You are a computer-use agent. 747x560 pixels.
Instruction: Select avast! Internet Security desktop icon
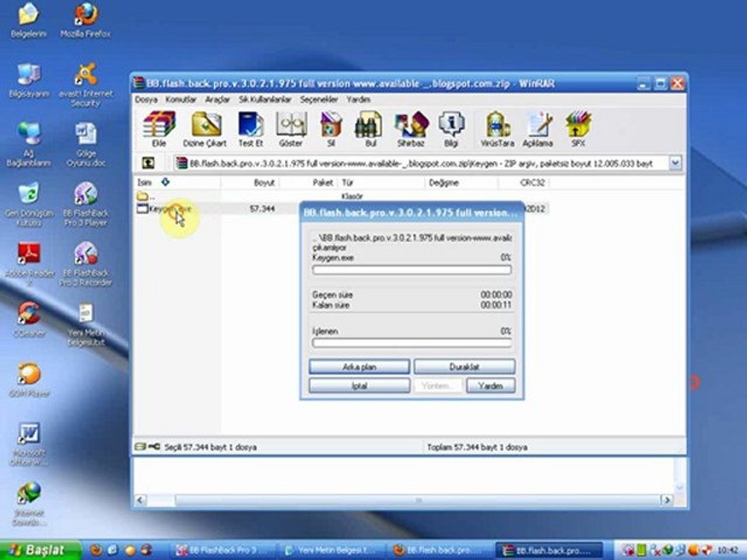tap(86, 86)
